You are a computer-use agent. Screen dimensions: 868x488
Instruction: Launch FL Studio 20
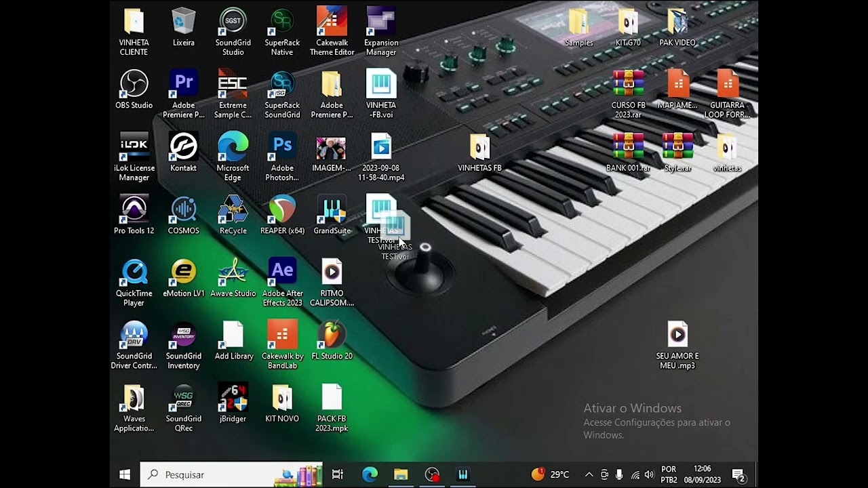coord(332,341)
